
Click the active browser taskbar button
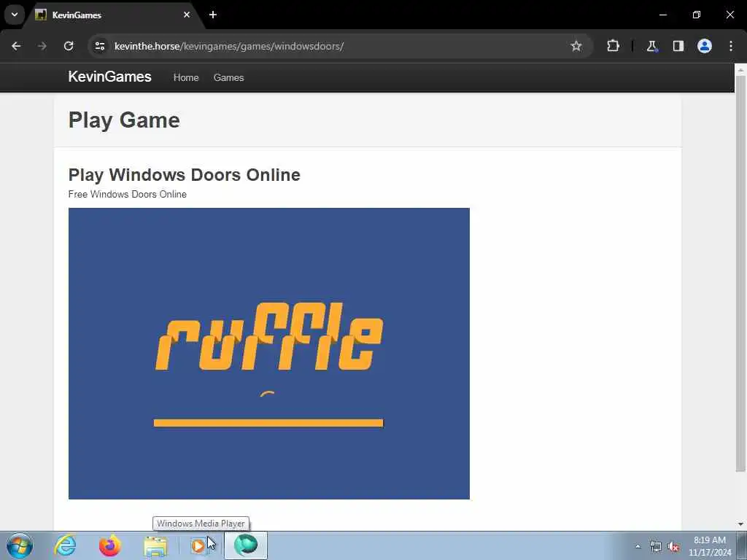[x=246, y=545]
